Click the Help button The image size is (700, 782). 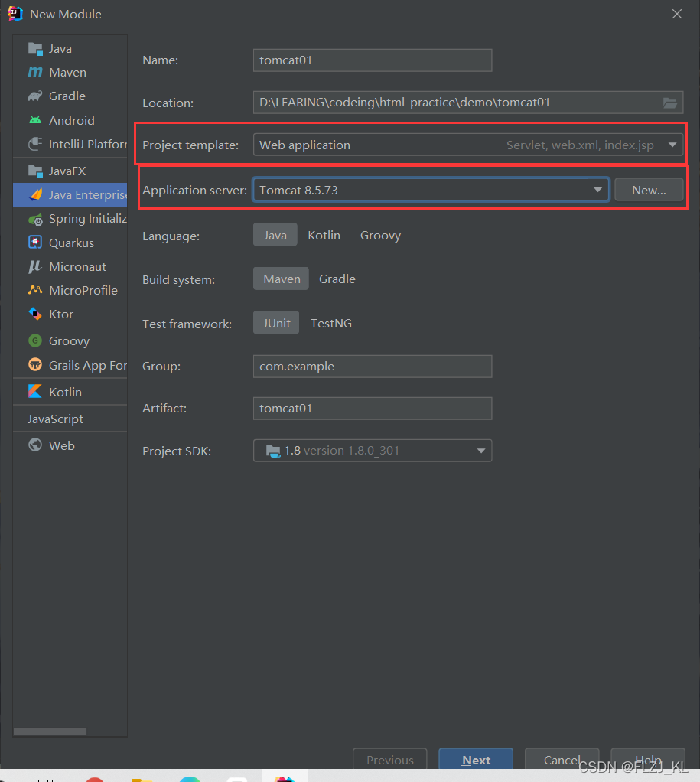648,760
